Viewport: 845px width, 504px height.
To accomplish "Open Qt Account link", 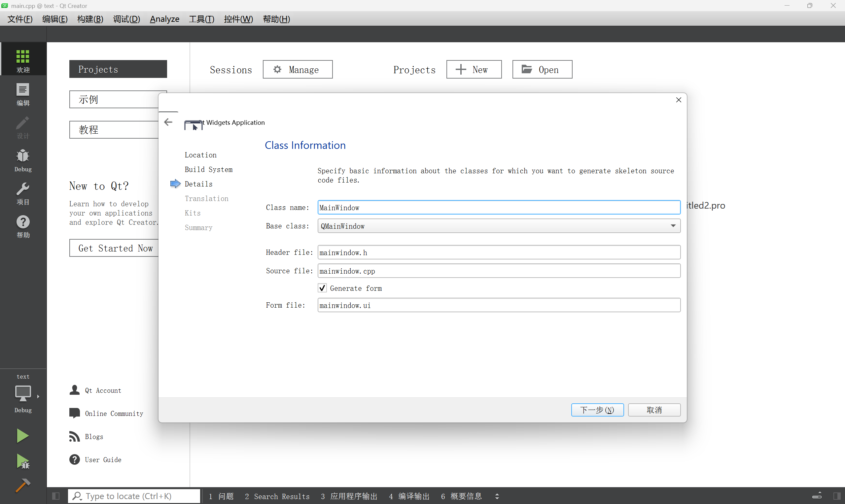I will [95, 390].
